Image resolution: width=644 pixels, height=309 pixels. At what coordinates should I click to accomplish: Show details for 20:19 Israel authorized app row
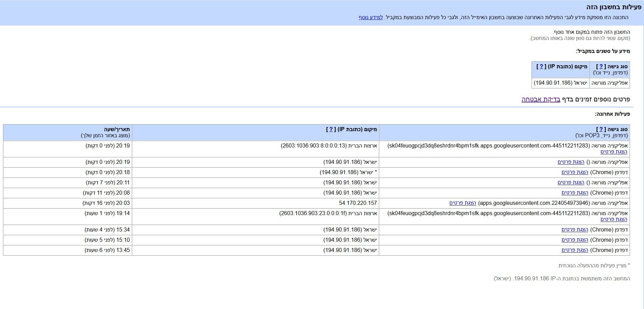click(x=571, y=162)
